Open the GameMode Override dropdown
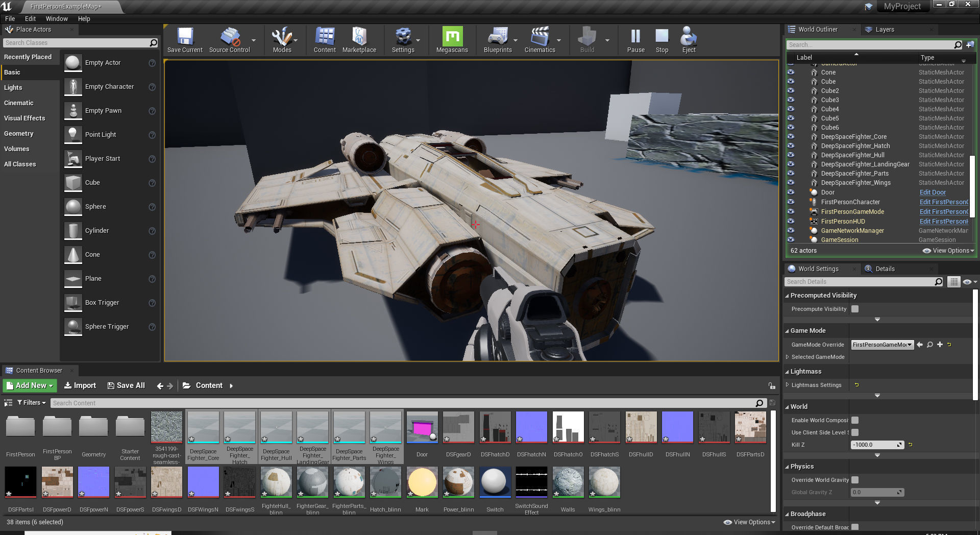 tap(882, 345)
